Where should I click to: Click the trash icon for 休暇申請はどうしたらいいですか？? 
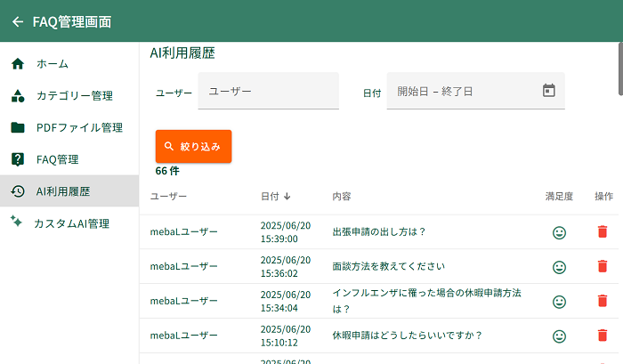coord(603,336)
